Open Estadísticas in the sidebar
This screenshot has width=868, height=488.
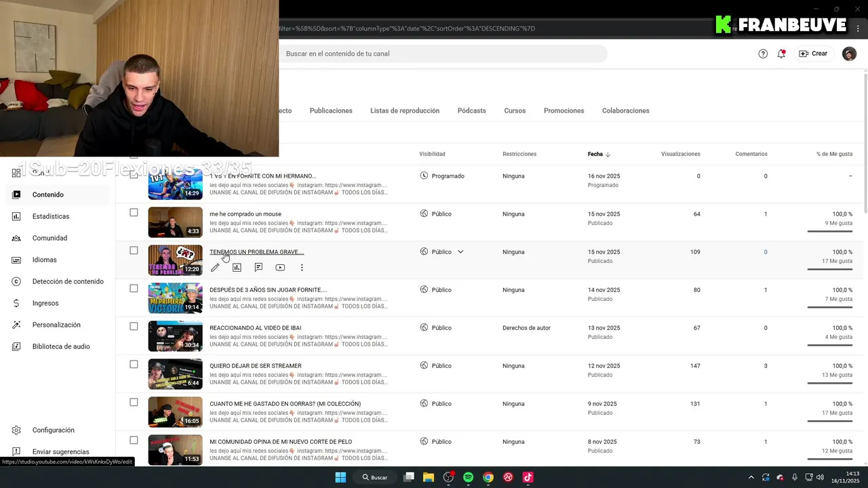pyautogui.click(x=51, y=216)
